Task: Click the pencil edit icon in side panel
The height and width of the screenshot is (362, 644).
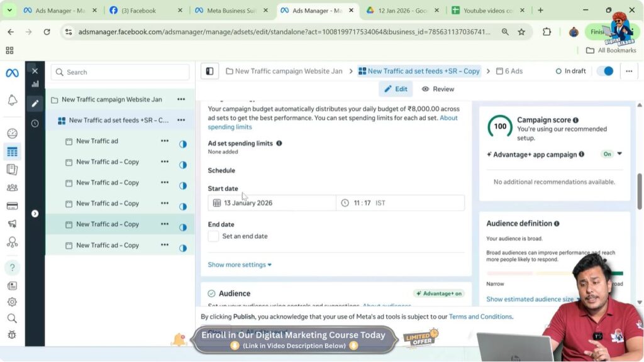Action: [x=35, y=103]
